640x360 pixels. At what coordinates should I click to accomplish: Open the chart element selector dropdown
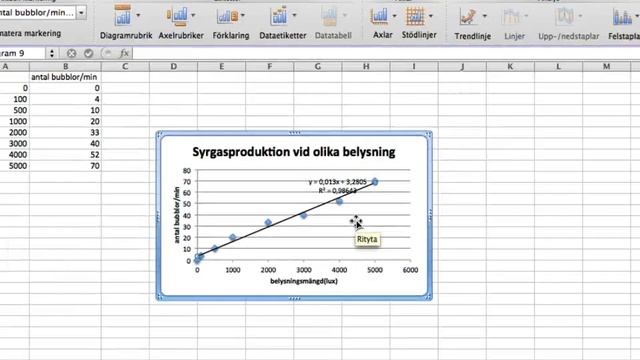coord(81,13)
